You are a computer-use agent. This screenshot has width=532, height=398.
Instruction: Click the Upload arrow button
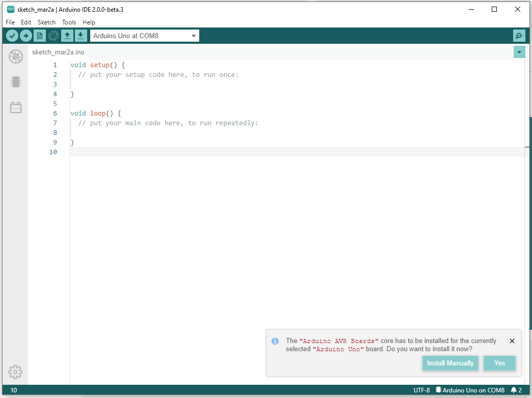click(x=26, y=36)
